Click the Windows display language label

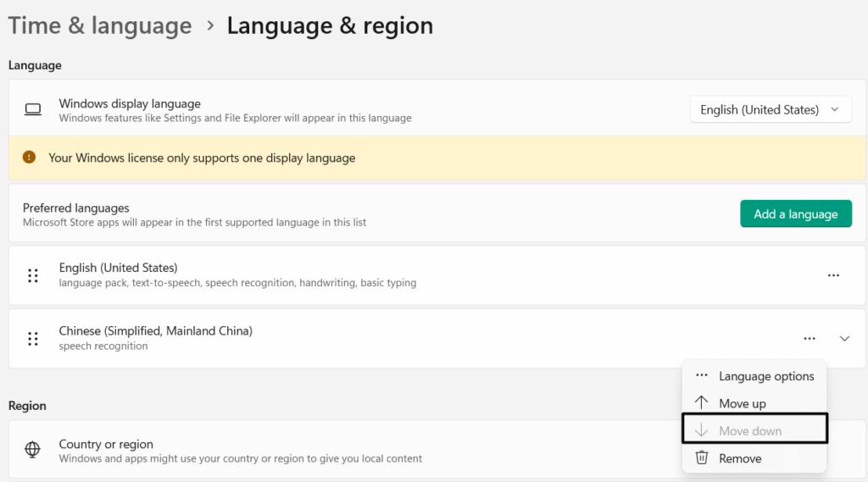(130, 103)
